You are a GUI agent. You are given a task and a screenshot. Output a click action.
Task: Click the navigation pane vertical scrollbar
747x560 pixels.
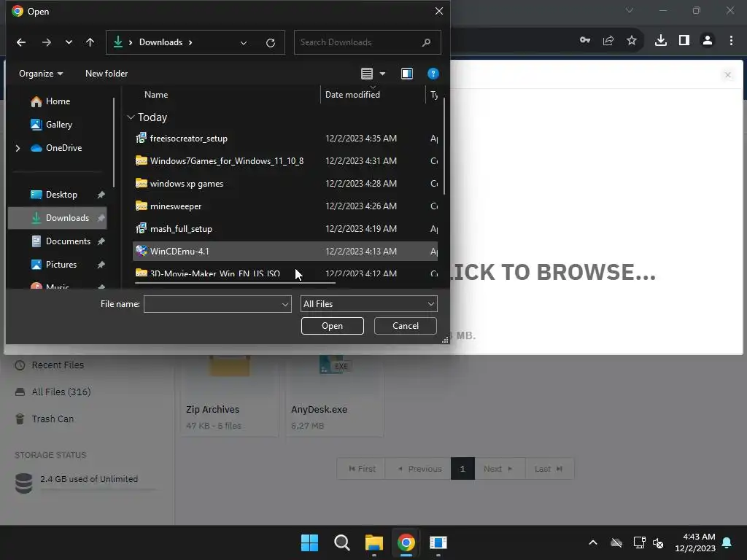point(114,142)
